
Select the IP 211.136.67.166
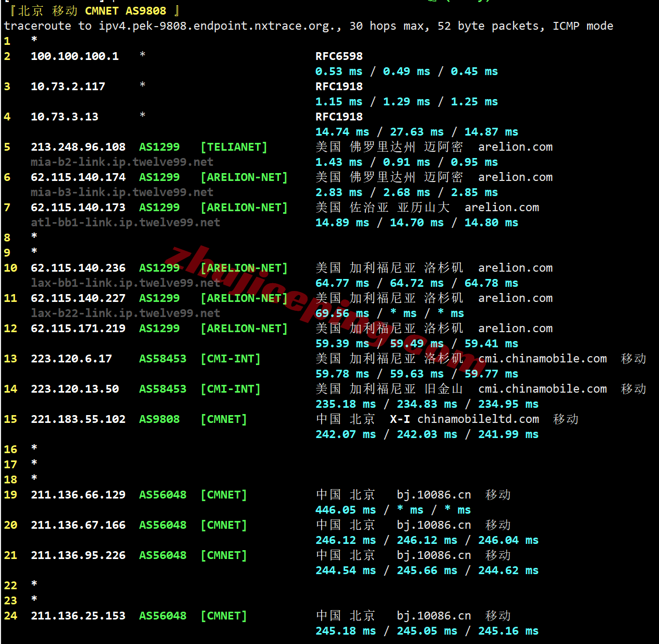click(78, 525)
